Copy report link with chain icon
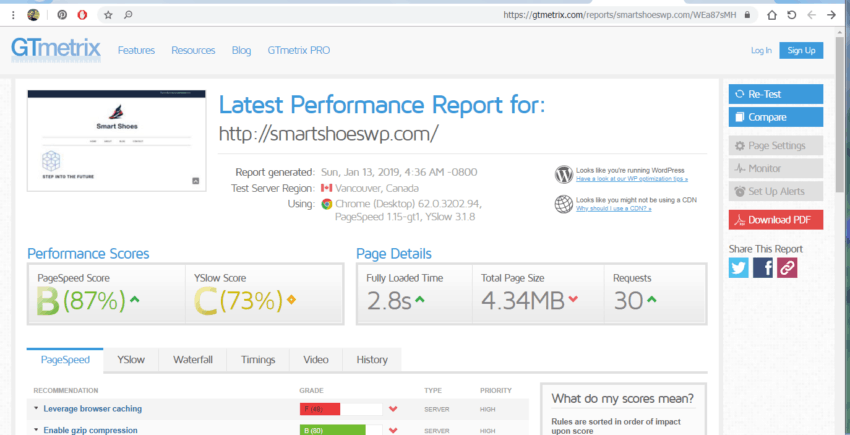850x435 pixels. tap(787, 268)
